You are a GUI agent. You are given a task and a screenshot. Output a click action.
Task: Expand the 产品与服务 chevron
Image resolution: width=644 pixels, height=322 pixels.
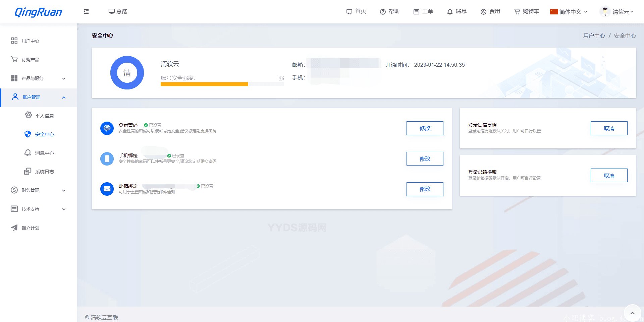[x=64, y=78]
